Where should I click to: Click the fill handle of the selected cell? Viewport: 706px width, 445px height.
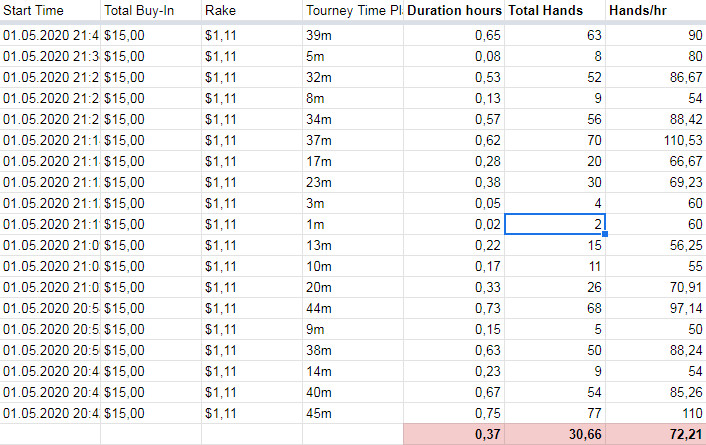click(x=606, y=234)
